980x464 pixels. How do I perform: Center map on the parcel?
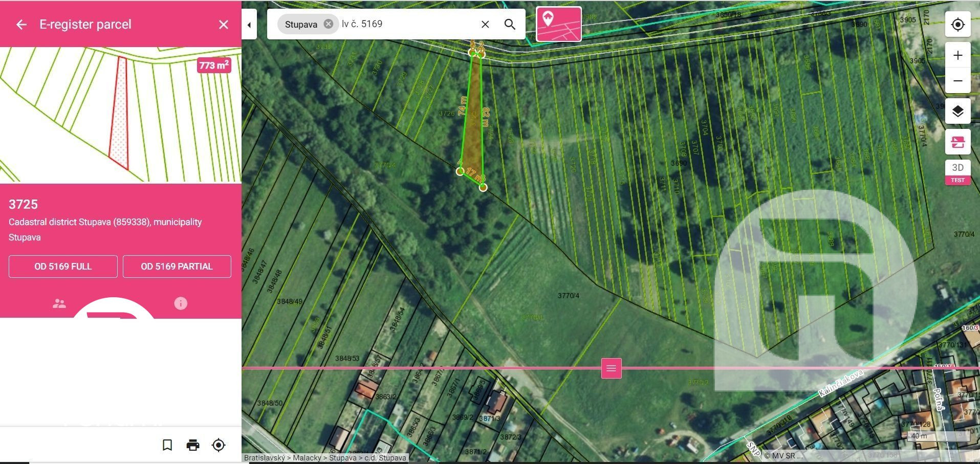(x=219, y=445)
